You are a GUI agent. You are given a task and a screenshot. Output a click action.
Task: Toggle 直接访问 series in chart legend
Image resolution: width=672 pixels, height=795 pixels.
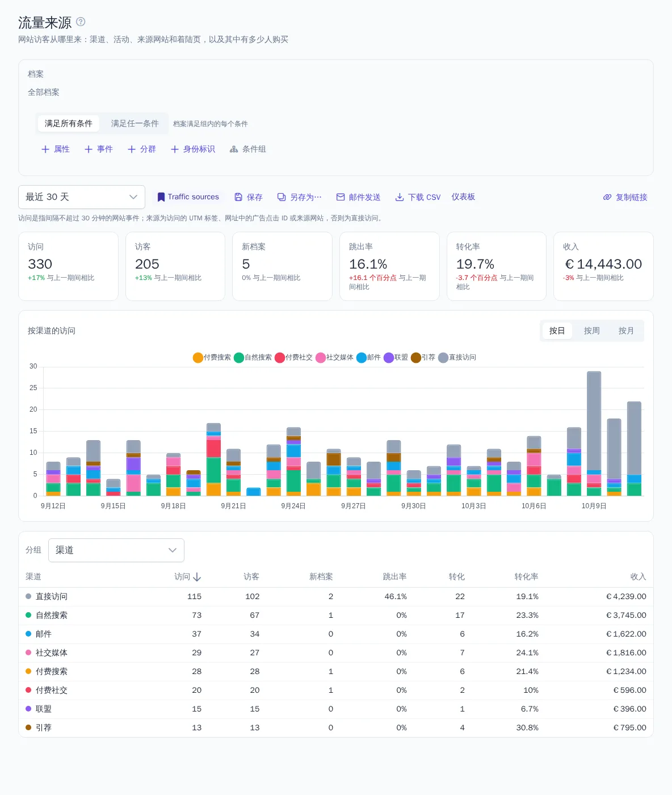[x=457, y=357]
